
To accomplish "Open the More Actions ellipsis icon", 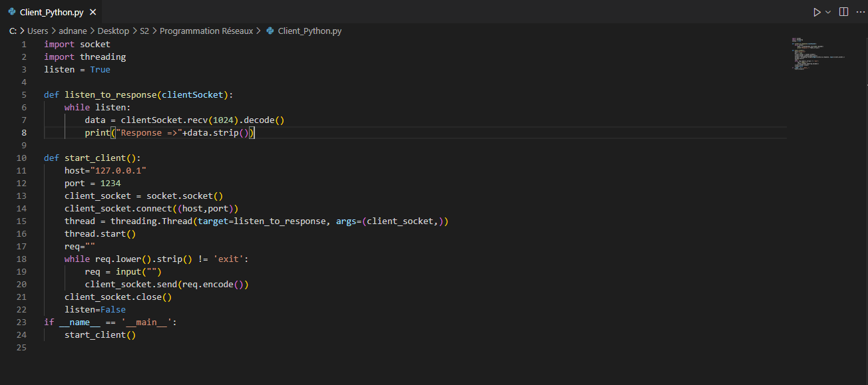I will [861, 11].
